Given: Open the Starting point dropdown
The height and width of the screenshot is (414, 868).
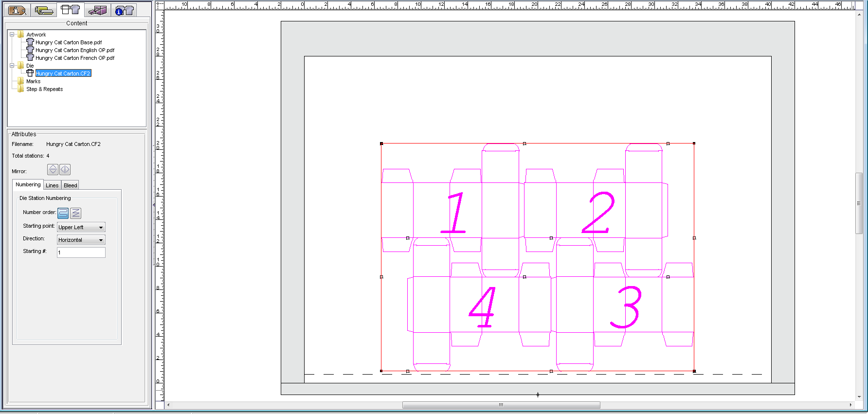Looking at the screenshot, I should point(81,227).
